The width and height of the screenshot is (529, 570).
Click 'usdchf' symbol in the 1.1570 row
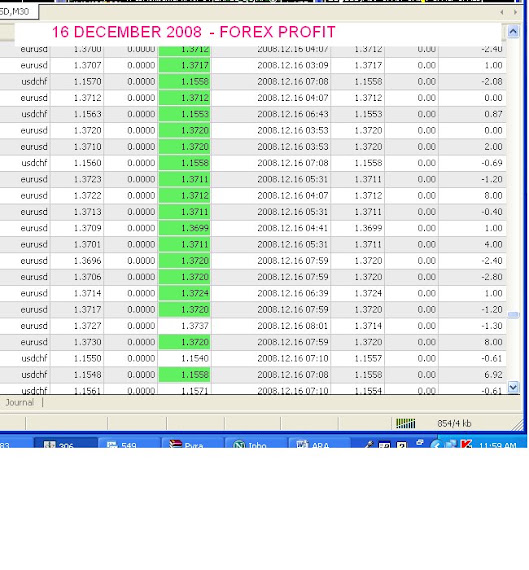34,82
